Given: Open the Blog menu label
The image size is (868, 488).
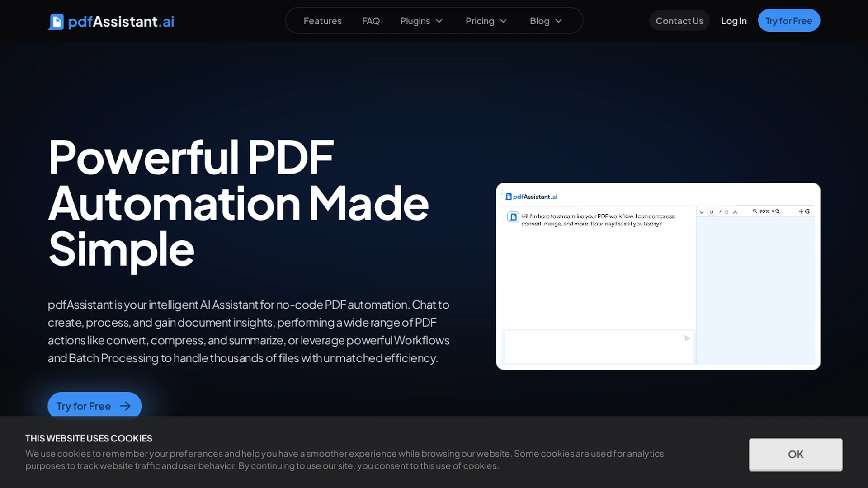Looking at the screenshot, I should pyautogui.click(x=539, y=21).
